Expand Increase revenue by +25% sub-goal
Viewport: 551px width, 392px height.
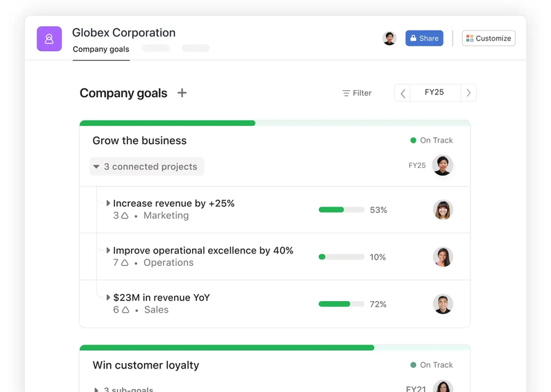(108, 203)
